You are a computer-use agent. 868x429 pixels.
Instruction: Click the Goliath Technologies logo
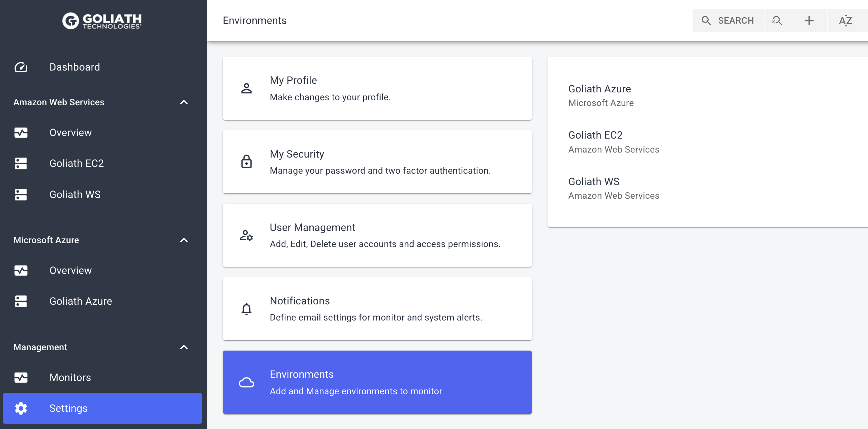(x=102, y=21)
